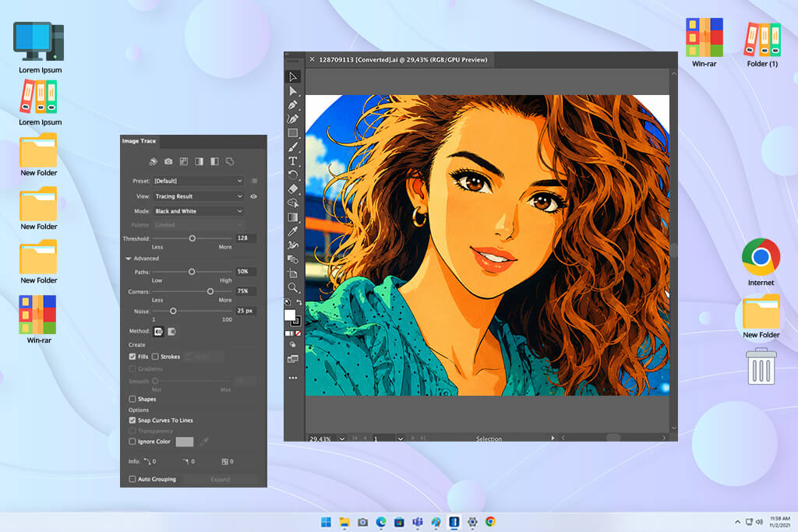Click the white Fill color swatch
798x532 pixels.
pyautogui.click(x=290, y=315)
